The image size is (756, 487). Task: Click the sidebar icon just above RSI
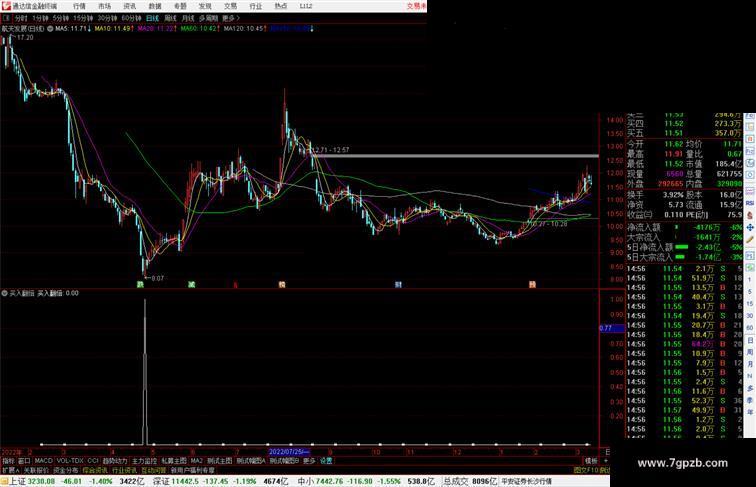750,191
